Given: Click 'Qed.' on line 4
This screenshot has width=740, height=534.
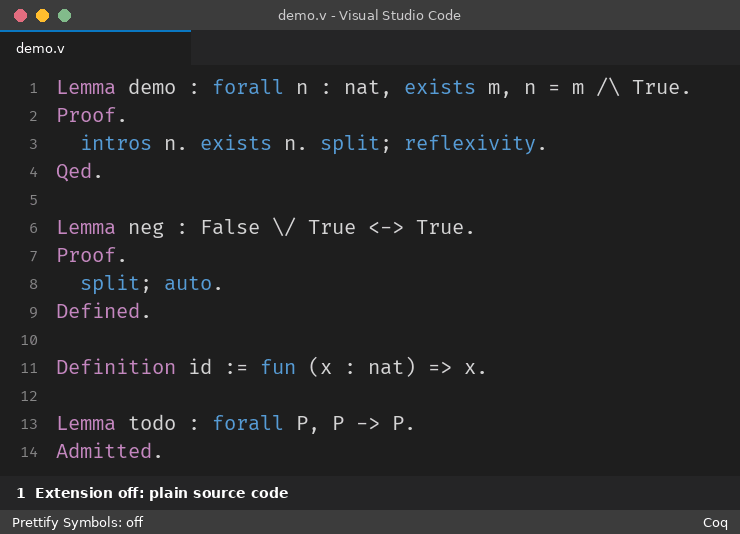Looking at the screenshot, I should pos(79,171).
